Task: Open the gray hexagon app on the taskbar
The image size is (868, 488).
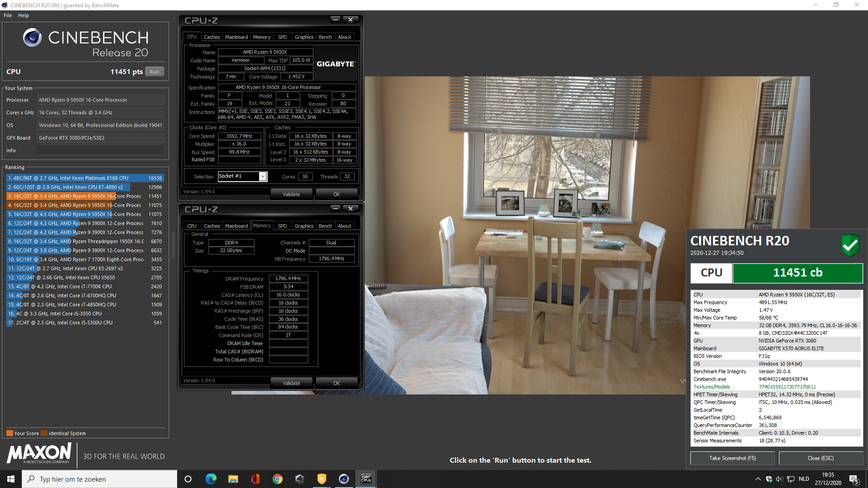Action: pyautogui.click(x=300, y=479)
